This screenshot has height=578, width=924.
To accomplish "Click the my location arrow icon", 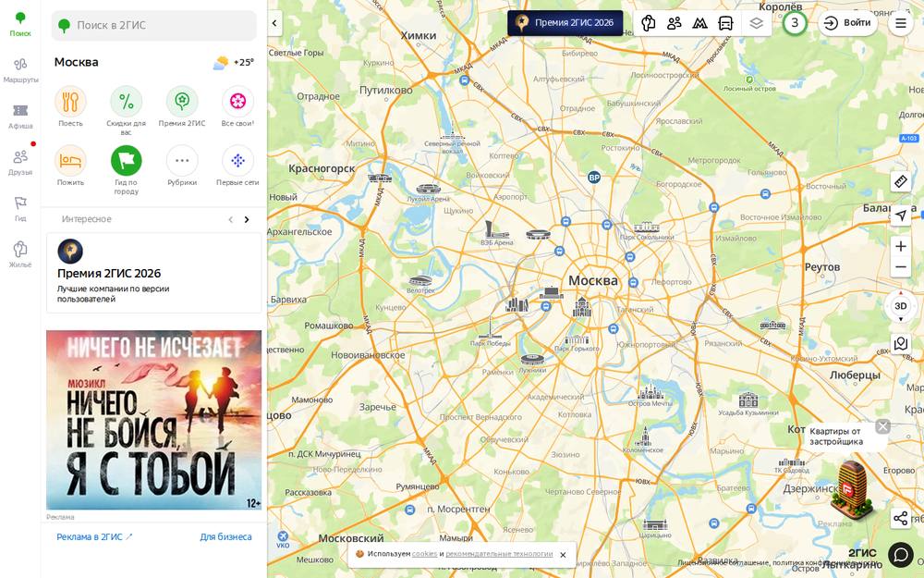I will pyautogui.click(x=900, y=215).
